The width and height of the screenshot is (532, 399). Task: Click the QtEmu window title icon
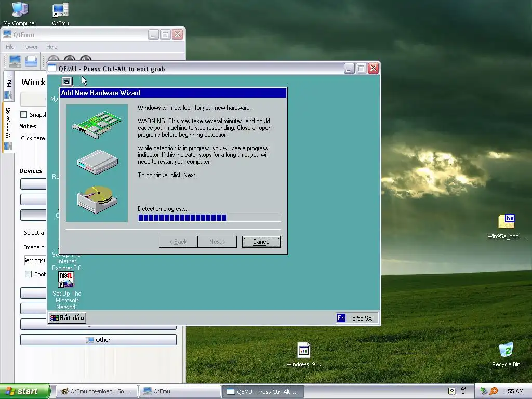(7, 35)
